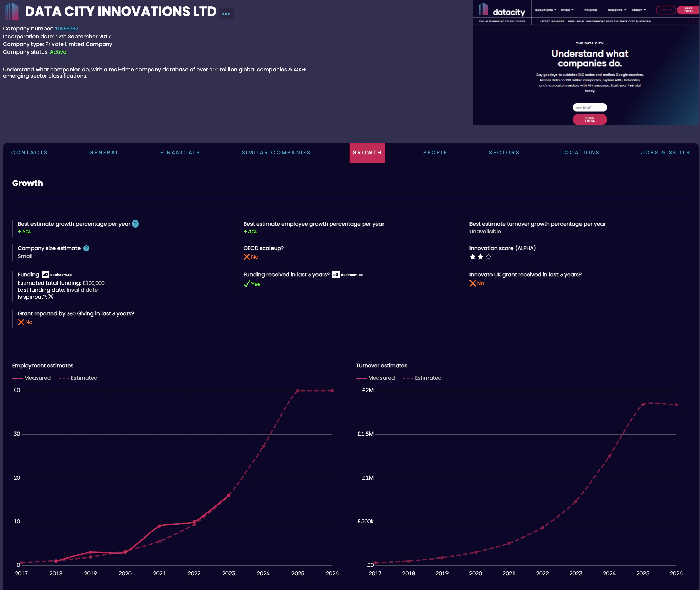The width and height of the screenshot is (700, 590).
Task: Open the Sectors tab
Action: pos(504,153)
